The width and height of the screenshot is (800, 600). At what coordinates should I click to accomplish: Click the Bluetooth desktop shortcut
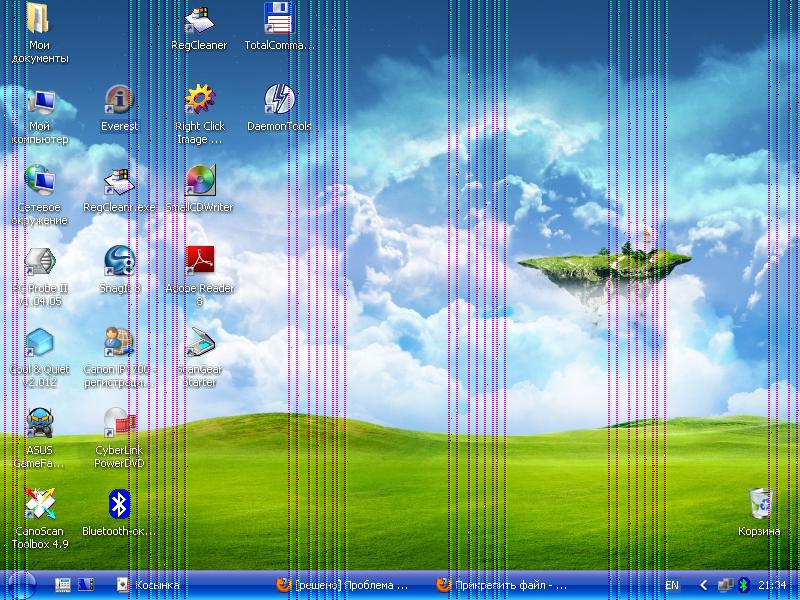pyautogui.click(x=120, y=505)
